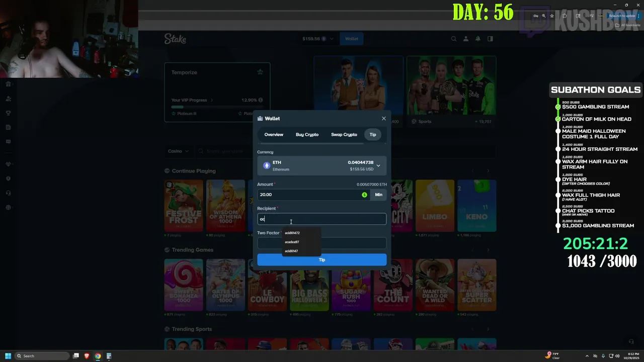644x362 pixels.
Task: Click the VIP progress bar
Action: coord(217,107)
